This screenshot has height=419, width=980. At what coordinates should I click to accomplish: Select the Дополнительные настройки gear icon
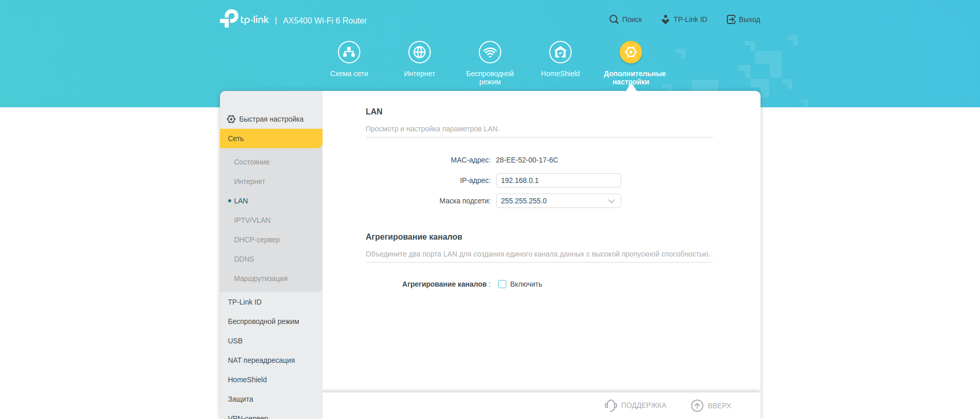click(x=631, y=52)
